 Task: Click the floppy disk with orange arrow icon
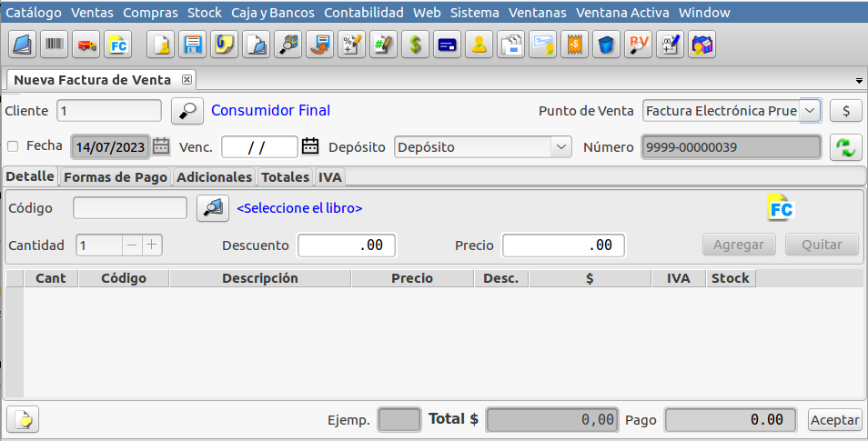pos(320,45)
